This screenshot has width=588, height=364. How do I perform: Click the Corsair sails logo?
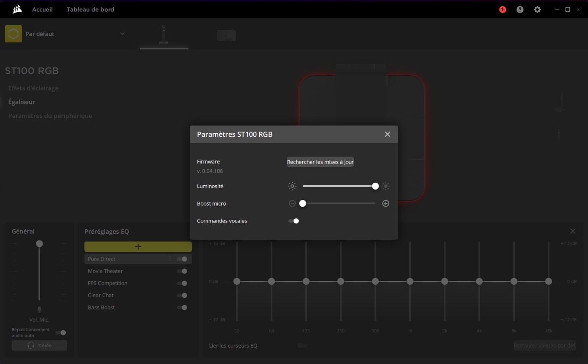pos(17,9)
